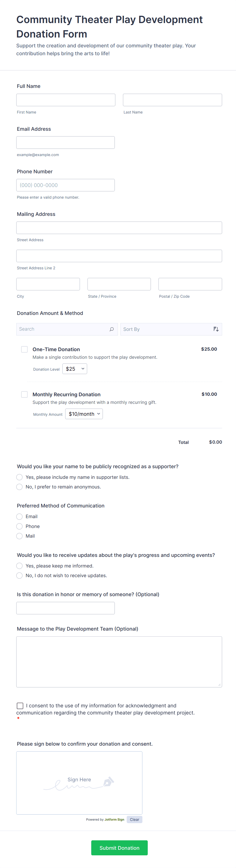Click the Phone Number input field
Image resolution: width=236 pixels, height=868 pixels.
point(65,185)
